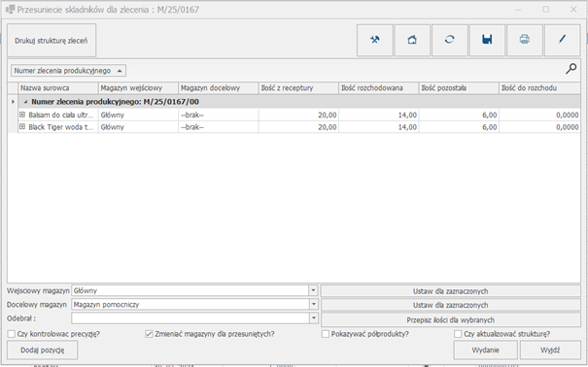
Task: Sort by Ilość do rozchodu column
Action: (x=540, y=88)
